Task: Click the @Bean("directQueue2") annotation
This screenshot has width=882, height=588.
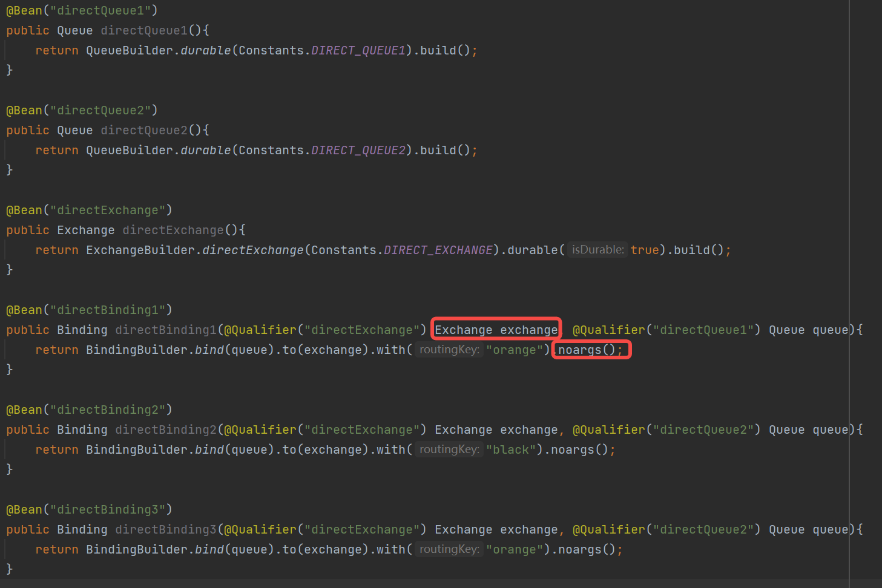Action: tap(82, 110)
